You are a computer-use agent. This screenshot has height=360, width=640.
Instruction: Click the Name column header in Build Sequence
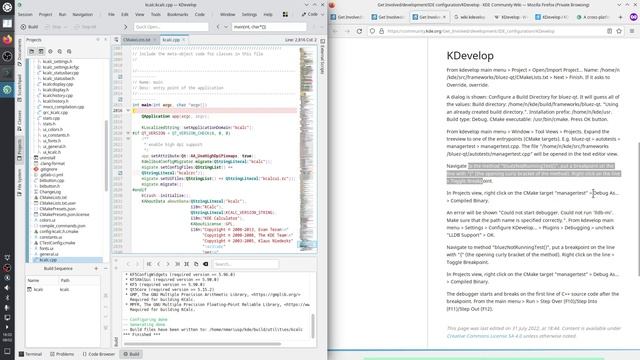click(x=42, y=280)
